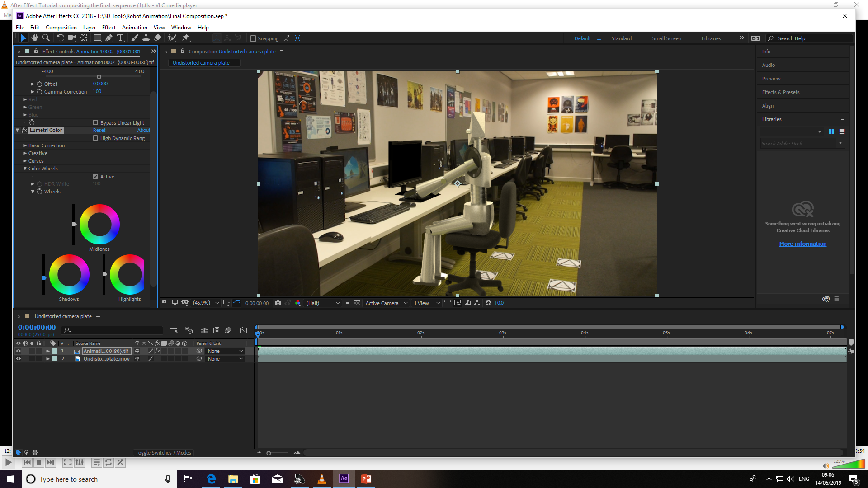The height and width of the screenshot is (488, 868).
Task: Check Bypass Linear Light
Action: pyautogui.click(x=95, y=122)
